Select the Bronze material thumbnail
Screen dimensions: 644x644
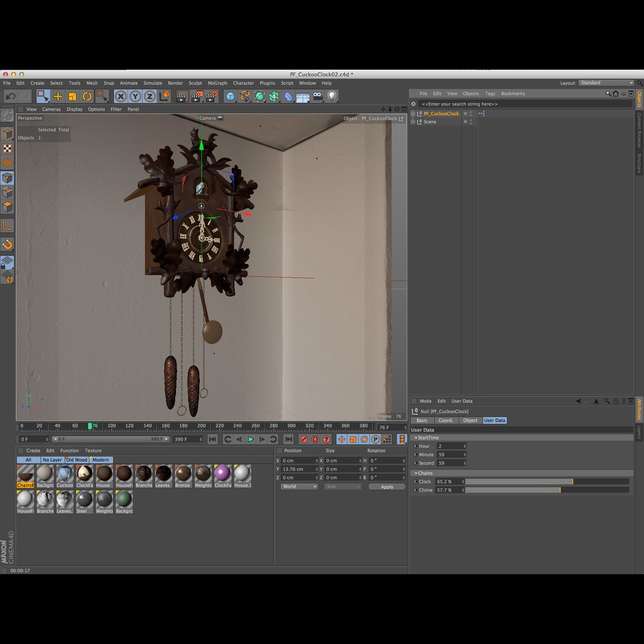coord(183,476)
